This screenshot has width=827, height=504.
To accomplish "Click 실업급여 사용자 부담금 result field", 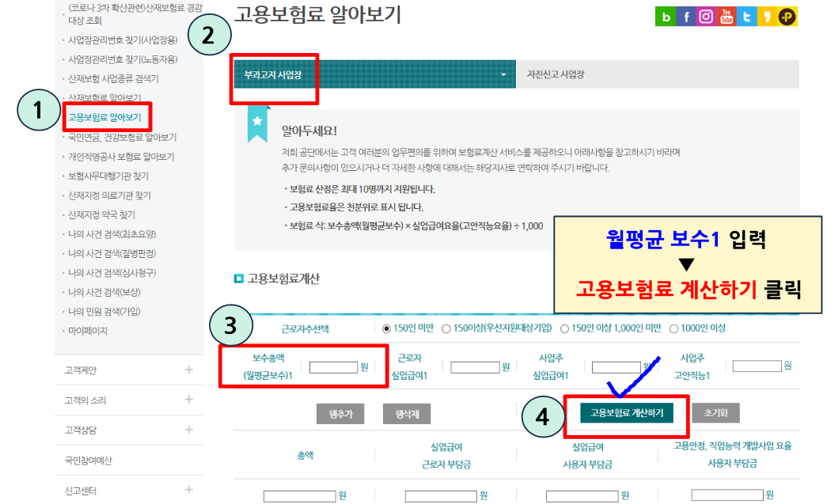I will coord(582,496).
